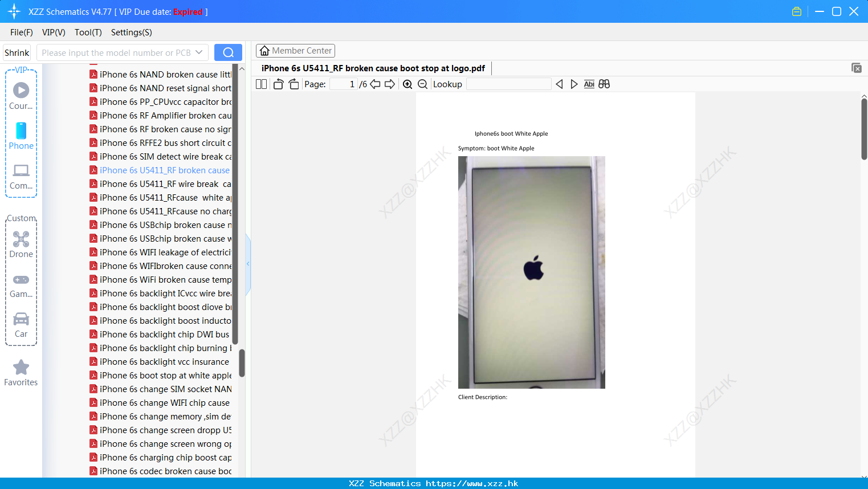Viewport: 868px width, 489px height.
Task: Click the Shrink button
Action: coord(17,52)
